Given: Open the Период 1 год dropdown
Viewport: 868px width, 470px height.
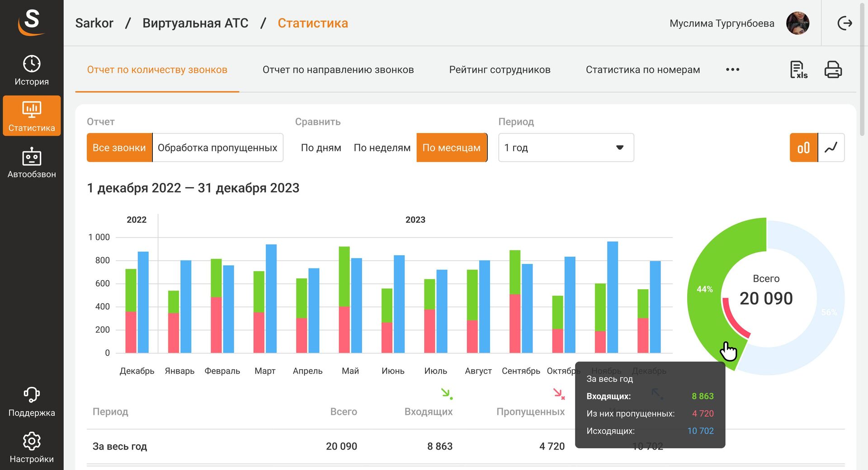Looking at the screenshot, I should 566,147.
